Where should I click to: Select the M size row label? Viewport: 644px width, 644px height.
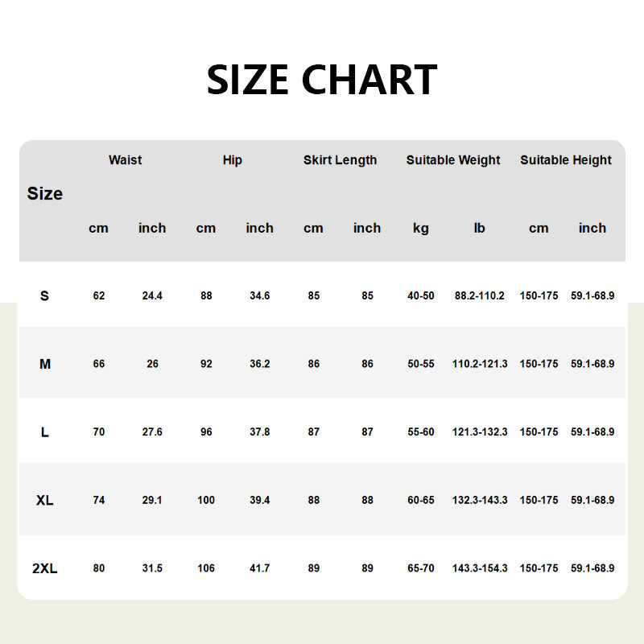click(x=45, y=364)
